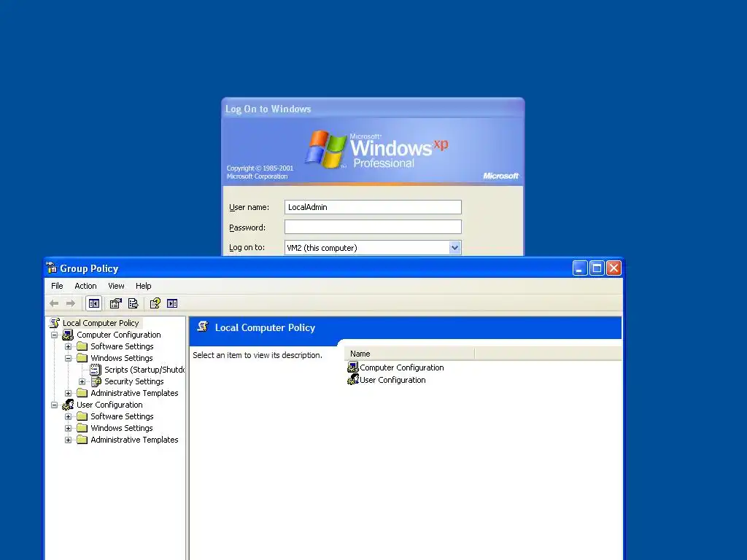
Task: Select Software Settings text under User Configuration
Action: tap(122, 416)
